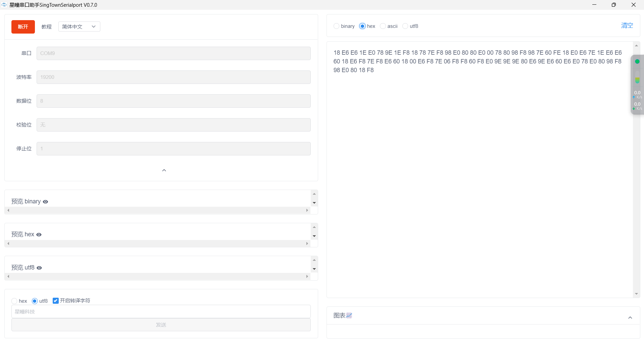This screenshot has width=644, height=341.
Task: Uncheck the 开启转译字符 checkbox
Action: coord(56,301)
